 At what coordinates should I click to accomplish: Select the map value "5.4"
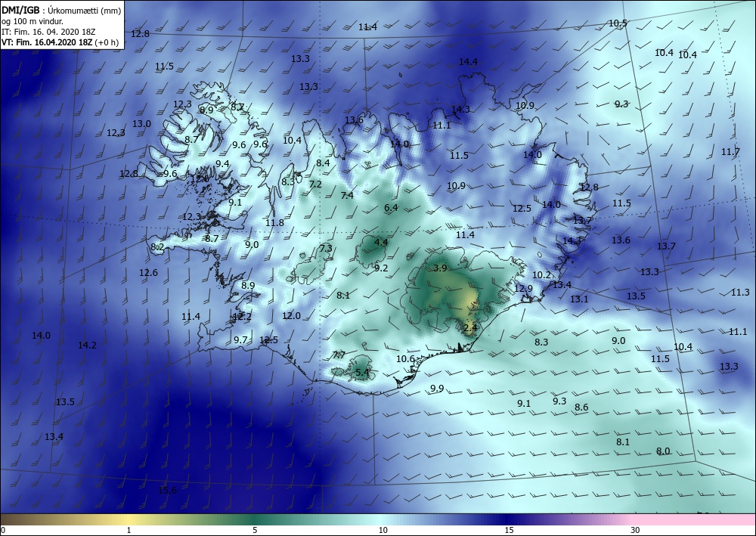(362, 372)
